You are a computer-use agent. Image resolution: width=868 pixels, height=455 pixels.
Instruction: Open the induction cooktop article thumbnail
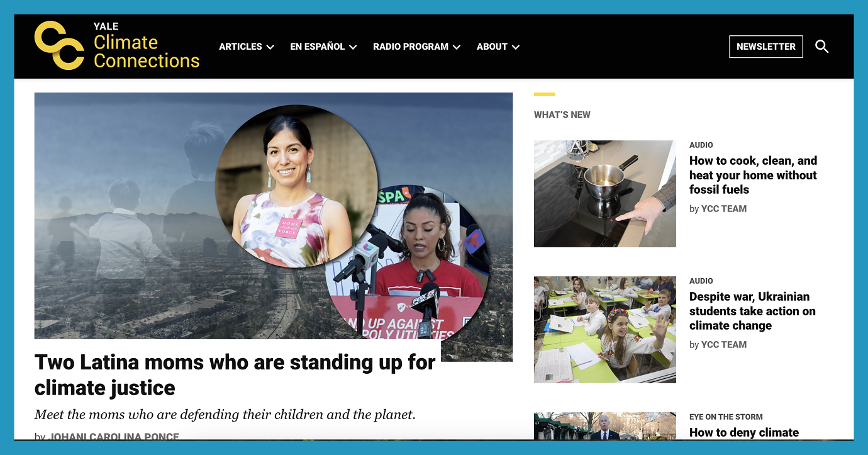[x=605, y=194]
